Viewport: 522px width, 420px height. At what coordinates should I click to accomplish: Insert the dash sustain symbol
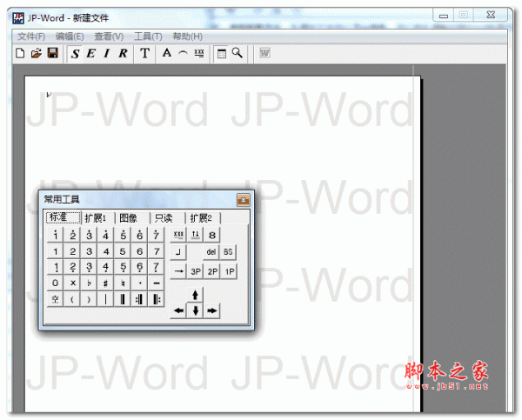click(x=156, y=283)
